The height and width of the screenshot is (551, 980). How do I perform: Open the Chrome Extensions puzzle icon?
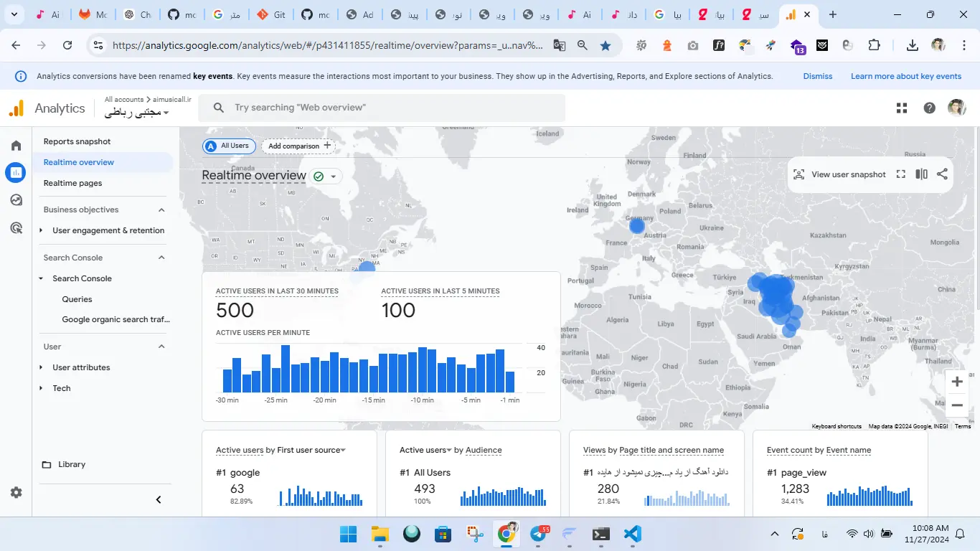click(874, 45)
